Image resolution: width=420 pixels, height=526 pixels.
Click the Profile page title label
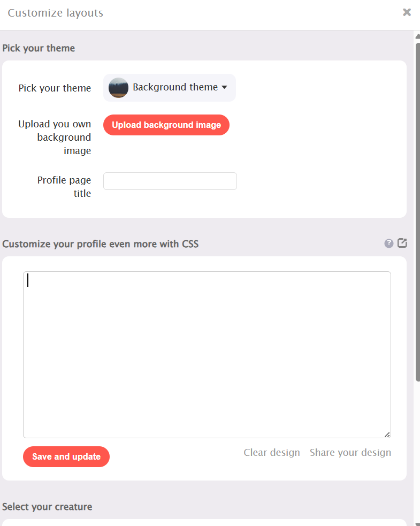[x=64, y=187]
